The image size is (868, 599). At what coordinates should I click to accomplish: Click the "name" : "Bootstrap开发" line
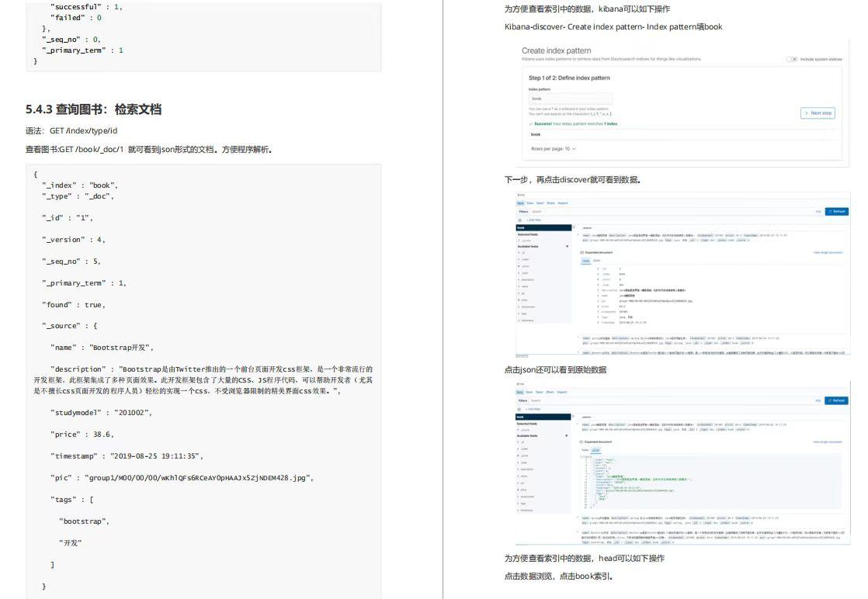pyautogui.click(x=102, y=348)
